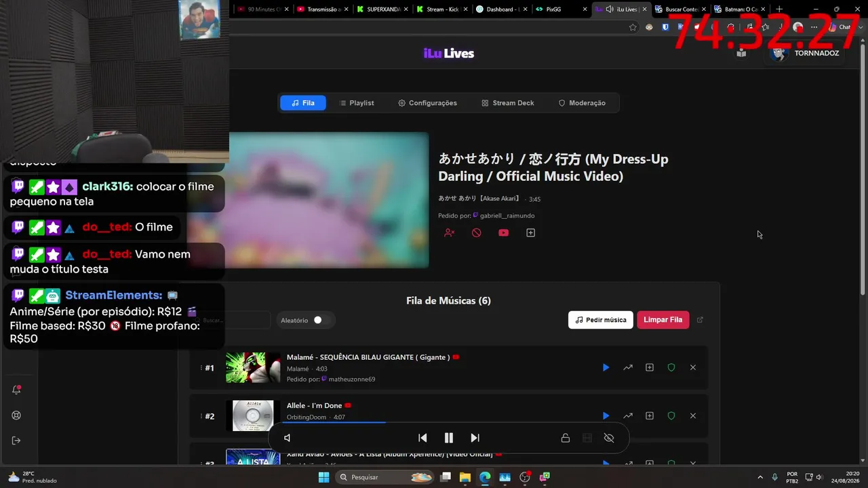This screenshot has height=488, width=868.
Task: Switch to the PixGG browser tab
Action: click(x=559, y=9)
